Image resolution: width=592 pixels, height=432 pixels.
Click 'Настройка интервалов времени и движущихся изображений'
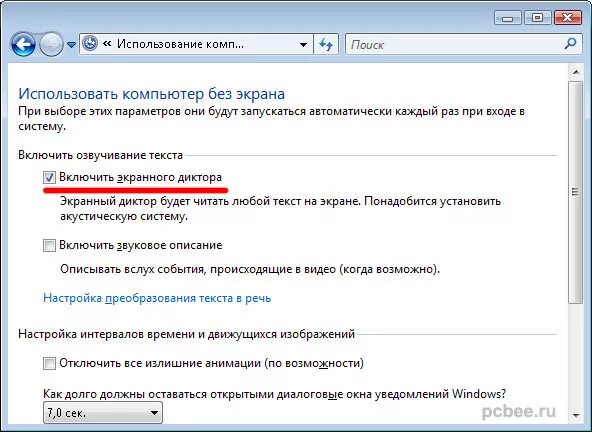pos(187,334)
